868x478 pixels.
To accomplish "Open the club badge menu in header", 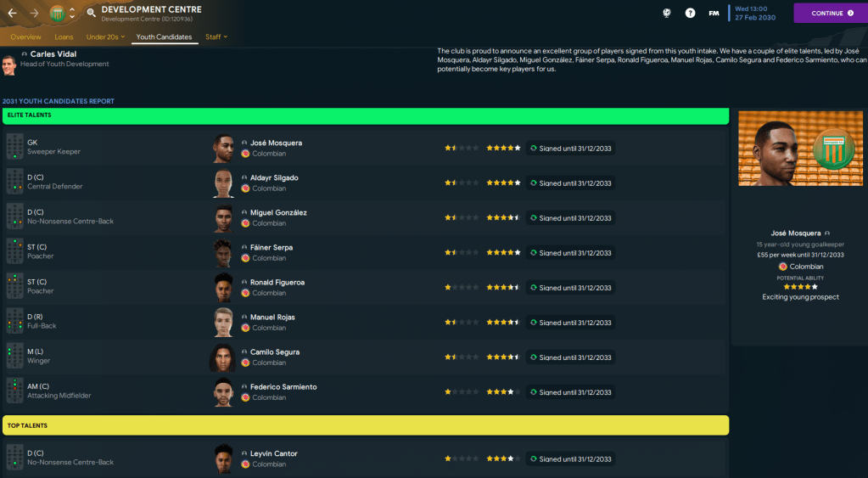I will point(57,14).
